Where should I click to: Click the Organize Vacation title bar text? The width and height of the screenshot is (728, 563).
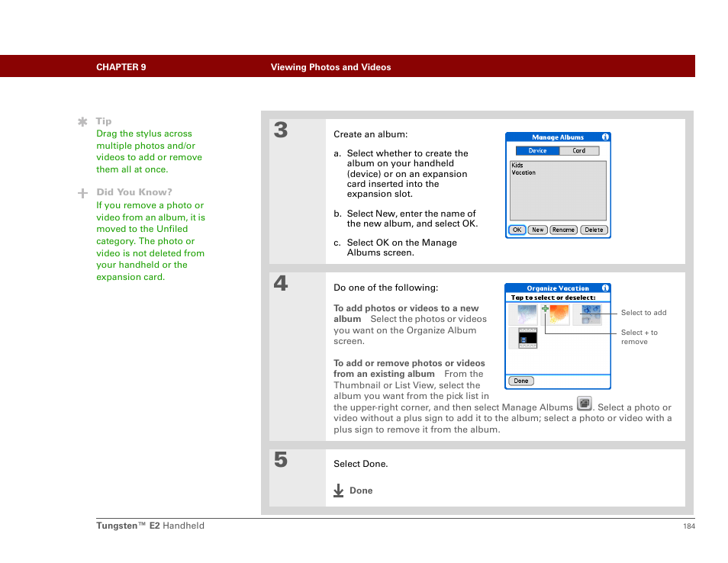pos(558,288)
